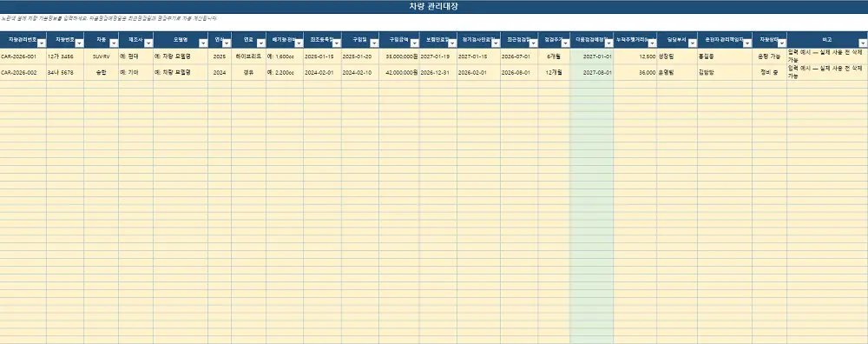Open the 구입금액 column filter dropdown
Screen dimensions: 868x344
click(415, 43)
